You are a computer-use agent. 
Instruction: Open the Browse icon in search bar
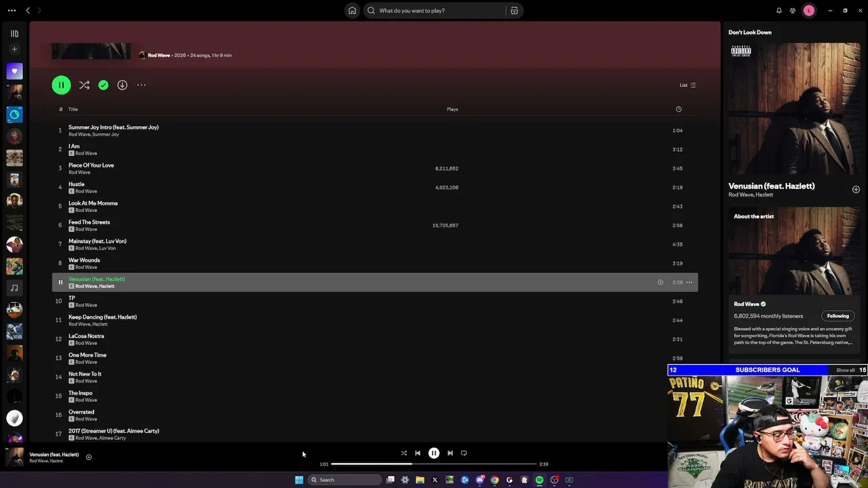click(x=514, y=11)
